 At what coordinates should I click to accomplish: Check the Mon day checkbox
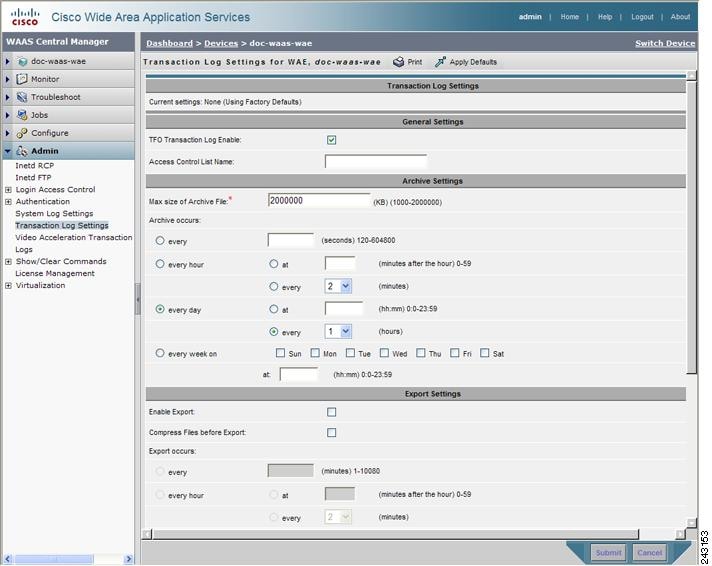click(315, 353)
